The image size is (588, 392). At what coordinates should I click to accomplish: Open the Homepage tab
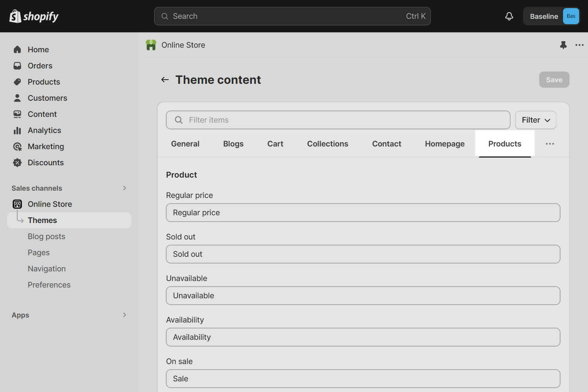tap(445, 143)
